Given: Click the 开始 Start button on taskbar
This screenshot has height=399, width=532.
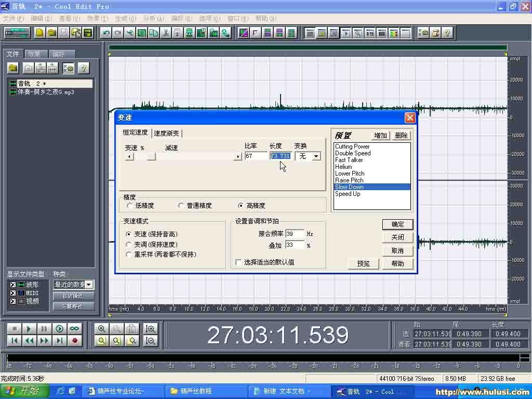Looking at the screenshot, I should coord(24,391).
